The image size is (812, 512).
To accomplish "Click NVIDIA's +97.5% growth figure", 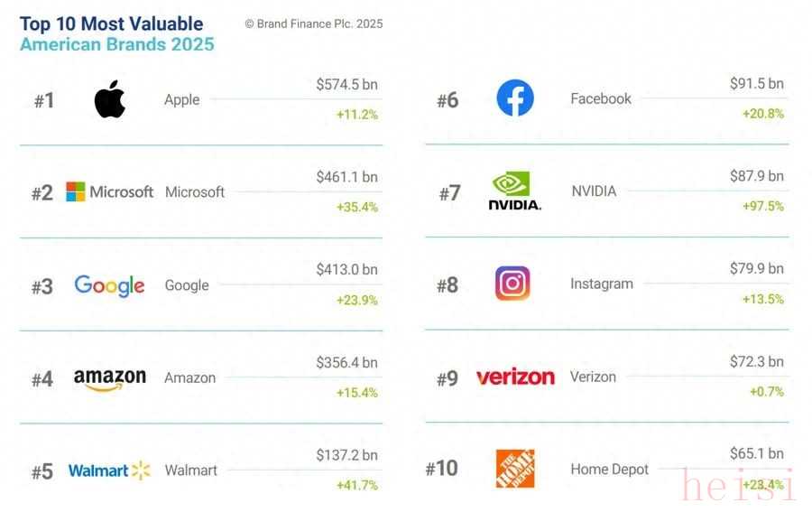I will point(762,207).
